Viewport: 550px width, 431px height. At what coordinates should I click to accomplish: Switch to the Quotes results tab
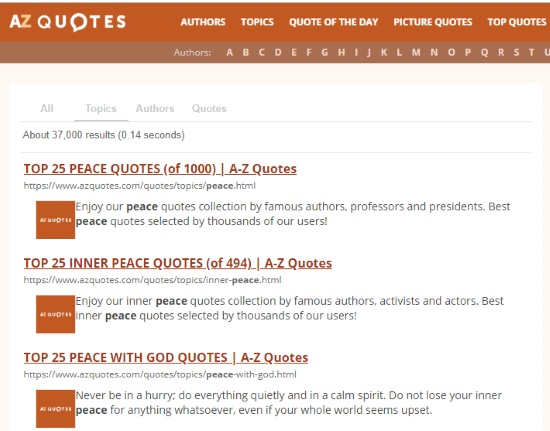(x=209, y=108)
